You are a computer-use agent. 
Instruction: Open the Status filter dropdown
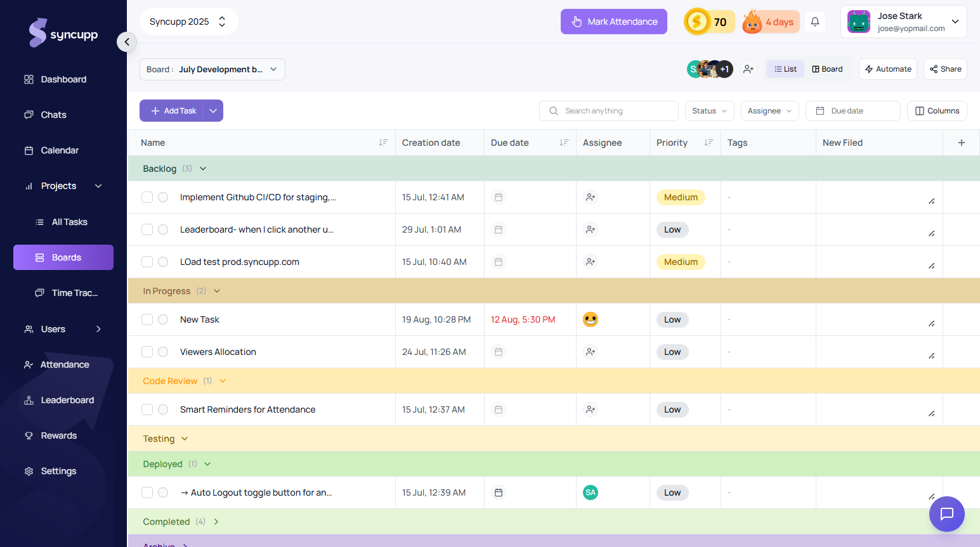[x=709, y=111]
